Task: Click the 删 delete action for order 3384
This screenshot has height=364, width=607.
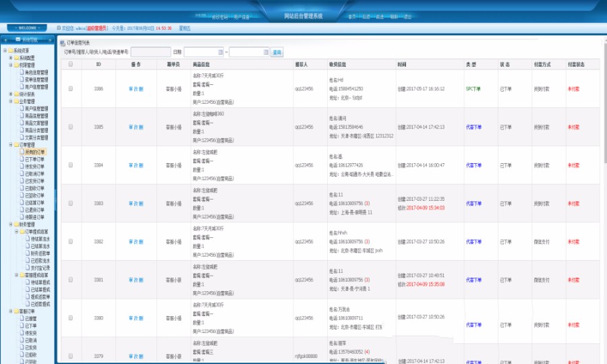Action: click(x=141, y=165)
